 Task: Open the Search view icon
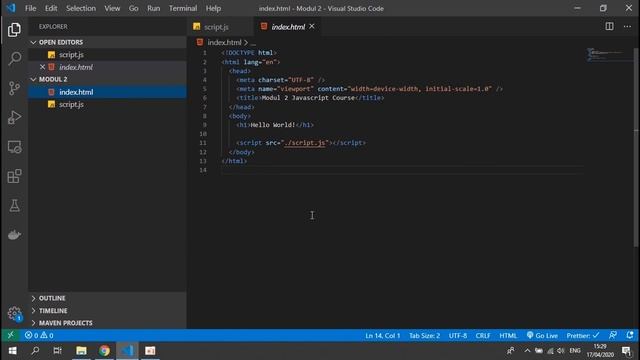pyautogui.click(x=14, y=58)
